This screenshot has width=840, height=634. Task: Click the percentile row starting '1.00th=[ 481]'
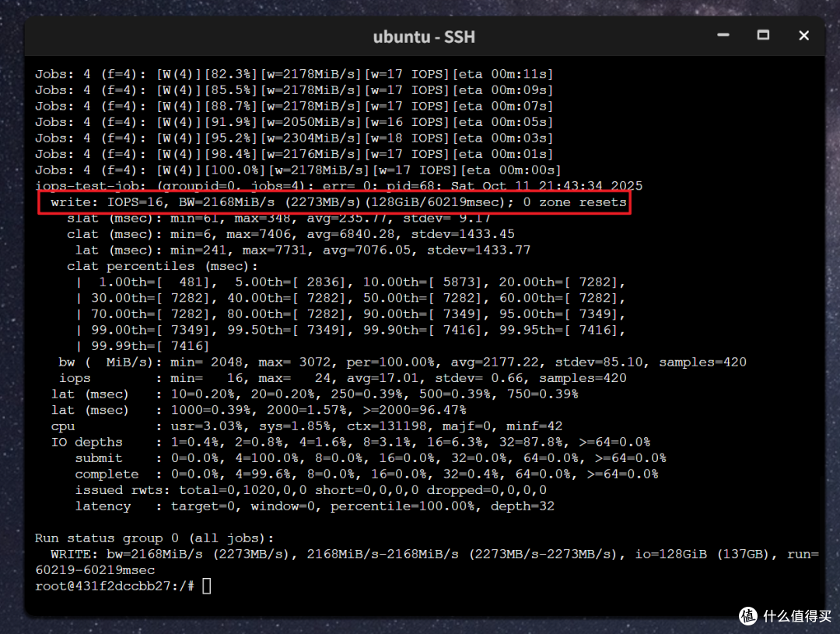point(350,282)
